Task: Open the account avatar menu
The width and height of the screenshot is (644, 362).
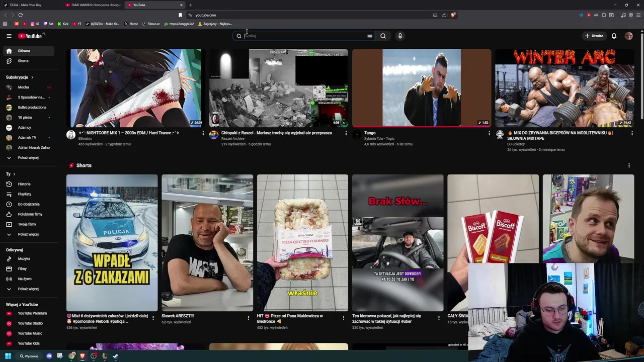Action: pyautogui.click(x=628, y=36)
